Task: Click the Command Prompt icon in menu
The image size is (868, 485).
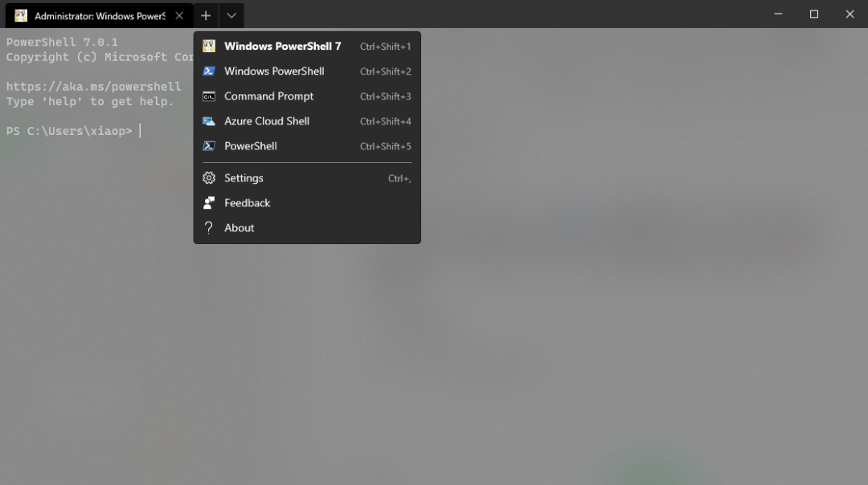Action: pyautogui.click(x=209, y=96)
